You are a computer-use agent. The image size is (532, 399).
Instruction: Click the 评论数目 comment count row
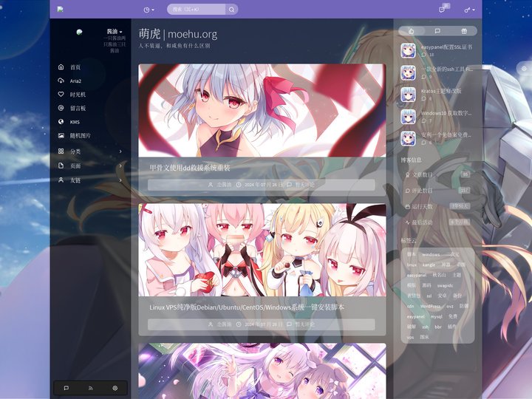437,191
